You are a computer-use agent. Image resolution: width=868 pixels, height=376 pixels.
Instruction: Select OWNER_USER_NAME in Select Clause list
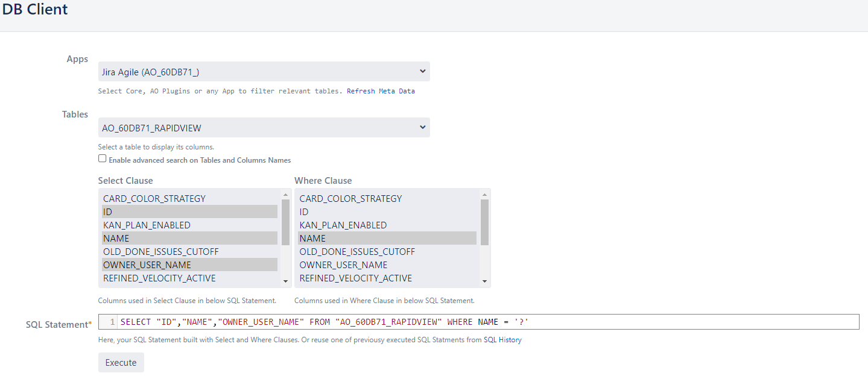click(147, 265)
